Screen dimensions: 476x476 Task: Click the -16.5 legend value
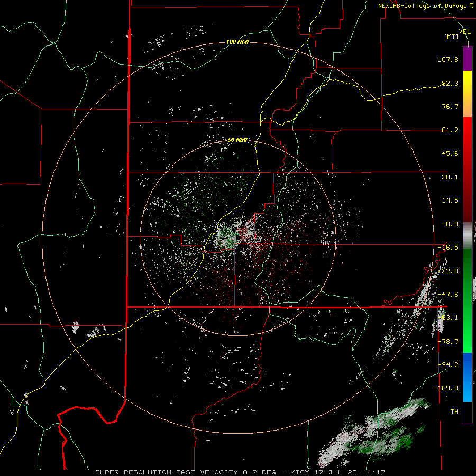[448, 248]
